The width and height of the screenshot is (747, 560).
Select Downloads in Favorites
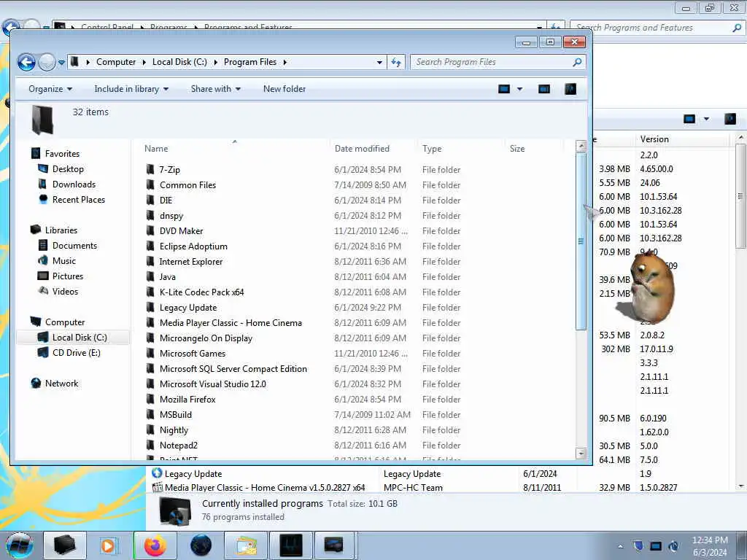pos(74,184)
